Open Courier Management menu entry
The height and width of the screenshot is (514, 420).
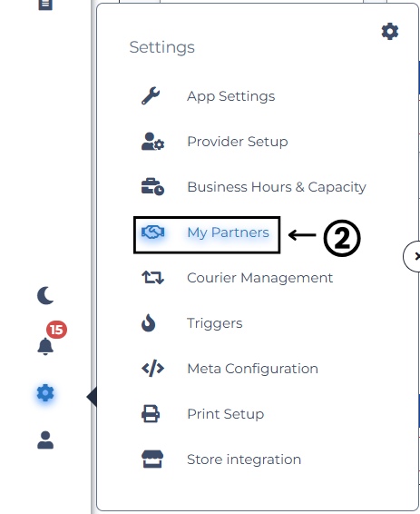coord(260,278)
